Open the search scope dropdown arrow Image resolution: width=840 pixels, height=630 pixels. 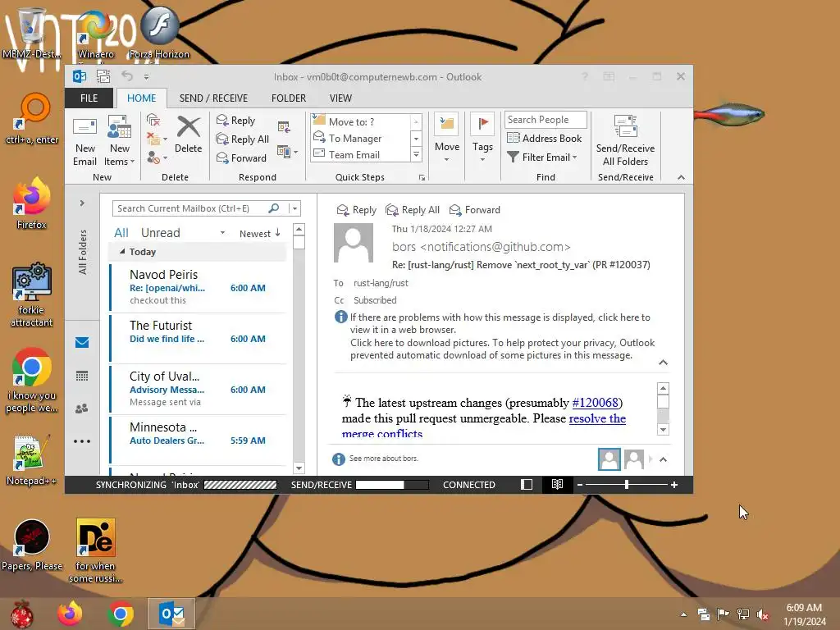pyautogui.click(x=294, y=208)
